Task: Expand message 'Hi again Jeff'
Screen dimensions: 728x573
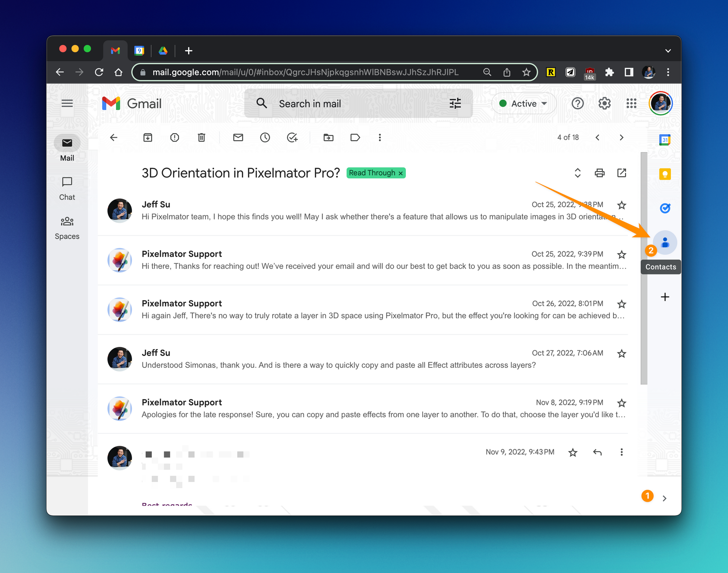Action: [x=363, y=310]
